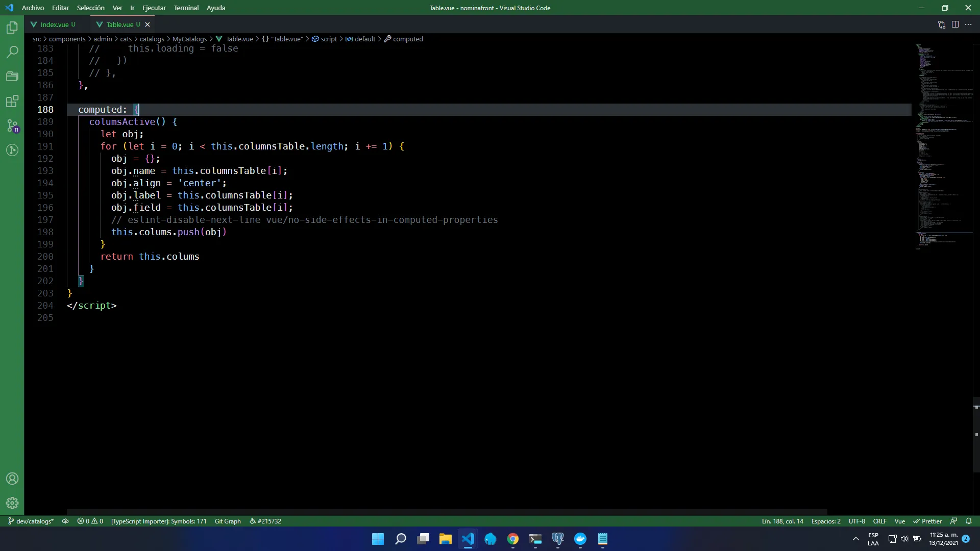980x551 pixels.
Task: Open the Explorer view in activity bar
Action: point(12,28)
